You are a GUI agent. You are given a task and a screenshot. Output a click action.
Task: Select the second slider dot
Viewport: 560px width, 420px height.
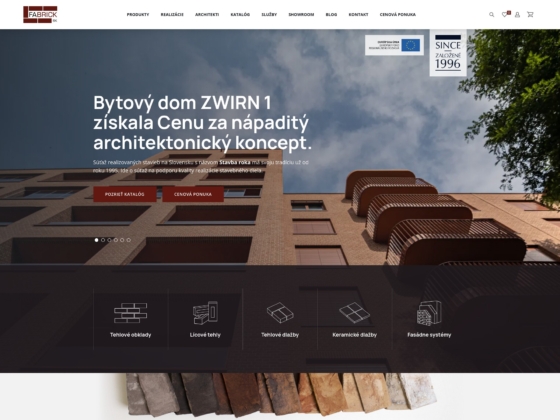point(103,240)
